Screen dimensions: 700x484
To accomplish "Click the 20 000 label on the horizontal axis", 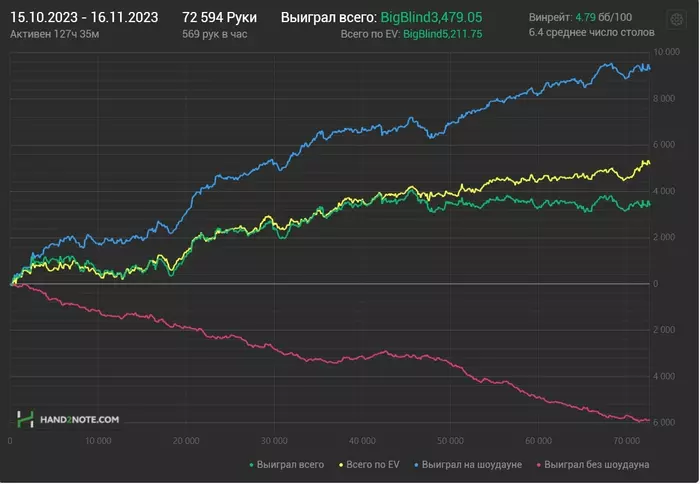I will [186, 441].
